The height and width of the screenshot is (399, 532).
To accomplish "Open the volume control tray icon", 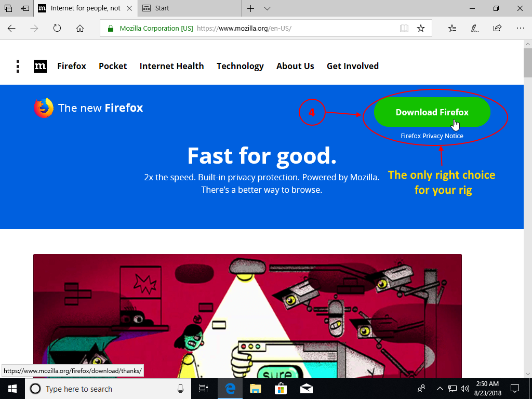I will tap(465, 389).
